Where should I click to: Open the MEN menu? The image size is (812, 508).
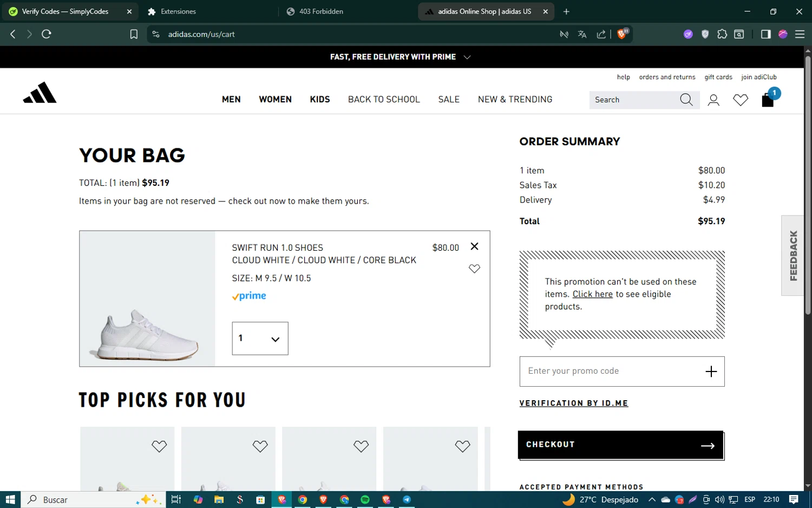pyautogui.click(x=231, y=100)
